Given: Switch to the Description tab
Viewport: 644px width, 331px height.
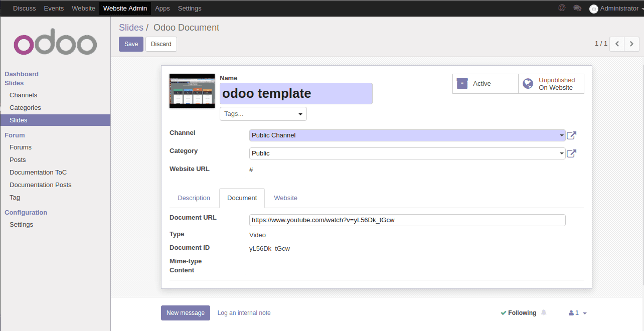Looking at the screenshot, I should pyautogui.click(x=194, y=198).
